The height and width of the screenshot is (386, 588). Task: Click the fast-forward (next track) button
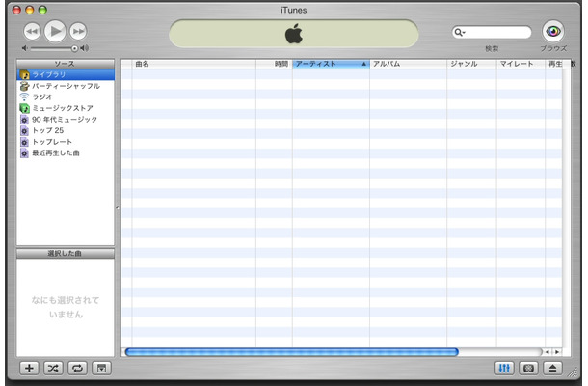tap(78, 31)
